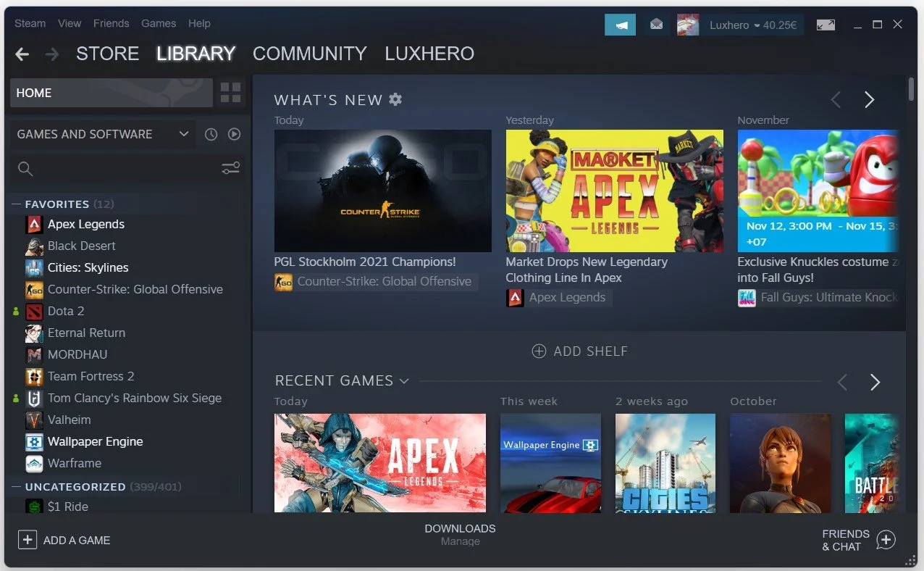The width and height of the screenshot is (924, 571).
Task: Click Add Shelf button
Action: coord(579,351)
